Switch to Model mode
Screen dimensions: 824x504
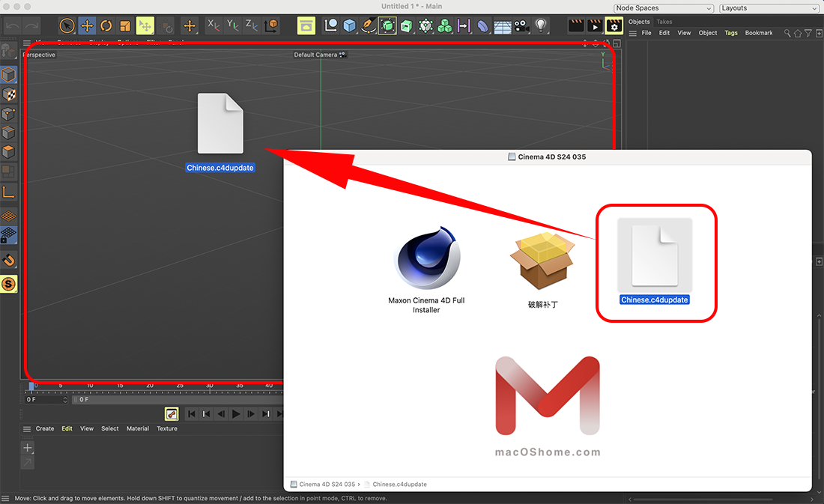click(x=8, y=75)
